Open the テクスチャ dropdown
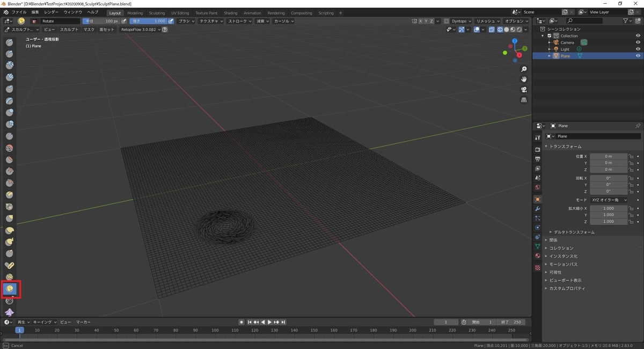Viewport: 644px width, 349px height. [x=211, y=21]
